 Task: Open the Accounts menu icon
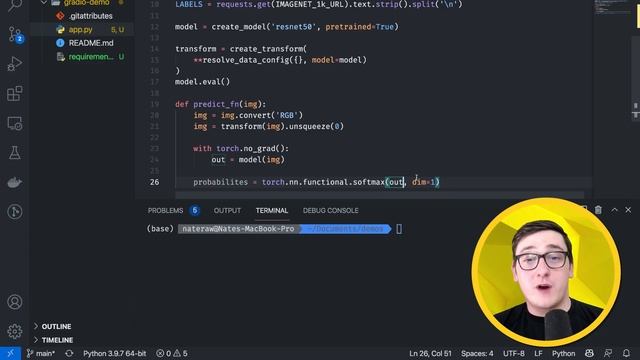pos(15,302)
